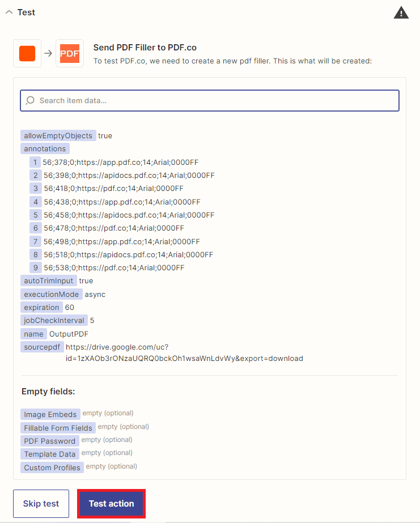Collapse the Test section chevron
The height and width of the screenshot is (523, 420).
click(9, 12)
